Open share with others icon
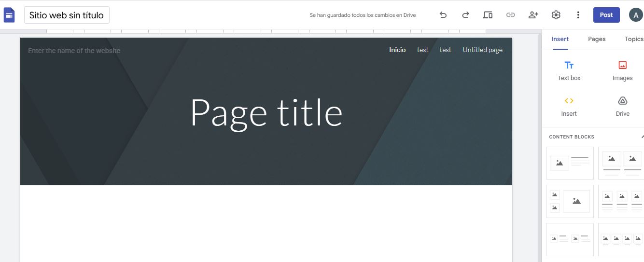 (x=533, y=15)
